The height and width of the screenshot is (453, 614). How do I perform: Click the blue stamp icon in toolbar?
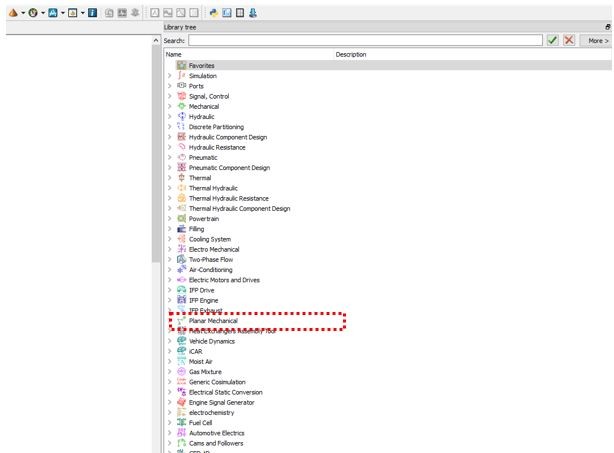pyautogui.click(x=253, y=13)
